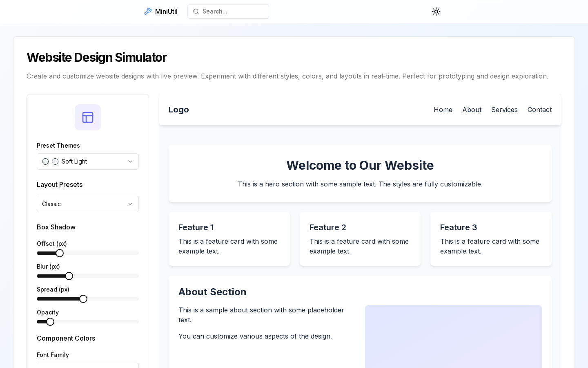Focus the Search input field
The height and width of the screenshot is (368, 588).
tap(228, 11)
